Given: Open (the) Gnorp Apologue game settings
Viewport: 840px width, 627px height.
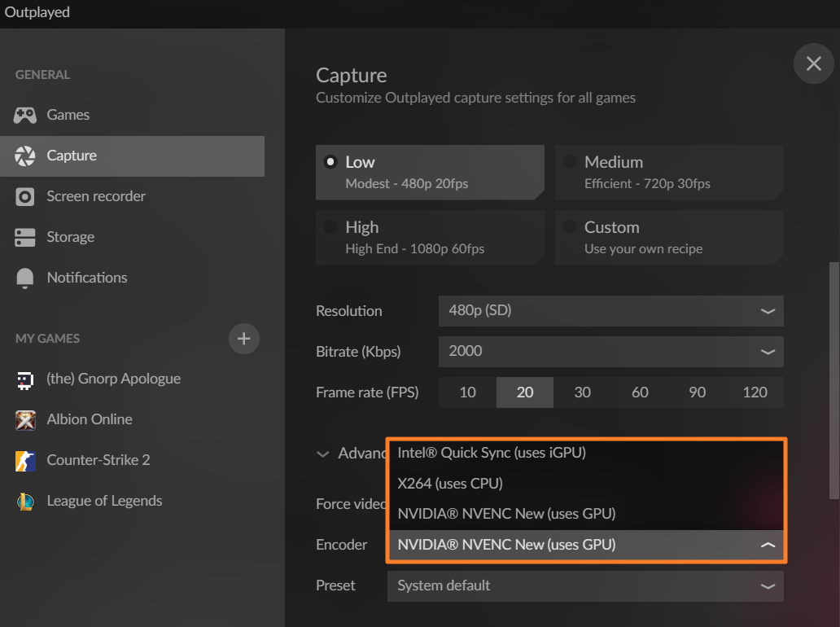Looking at the screenshot, I should click(133, 379).
